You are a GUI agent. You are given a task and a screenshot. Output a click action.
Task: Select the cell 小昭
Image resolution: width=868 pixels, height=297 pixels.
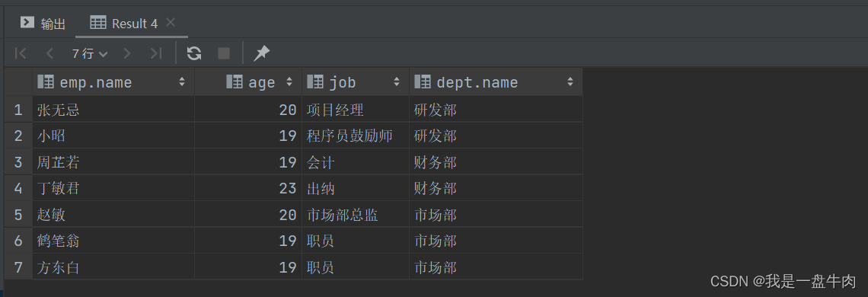tap(113, 136)
